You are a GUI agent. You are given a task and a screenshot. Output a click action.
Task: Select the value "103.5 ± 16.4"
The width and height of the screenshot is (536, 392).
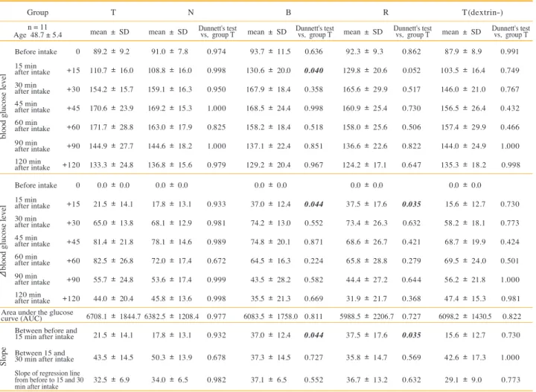pyautogui.click(x=463, y=71)
